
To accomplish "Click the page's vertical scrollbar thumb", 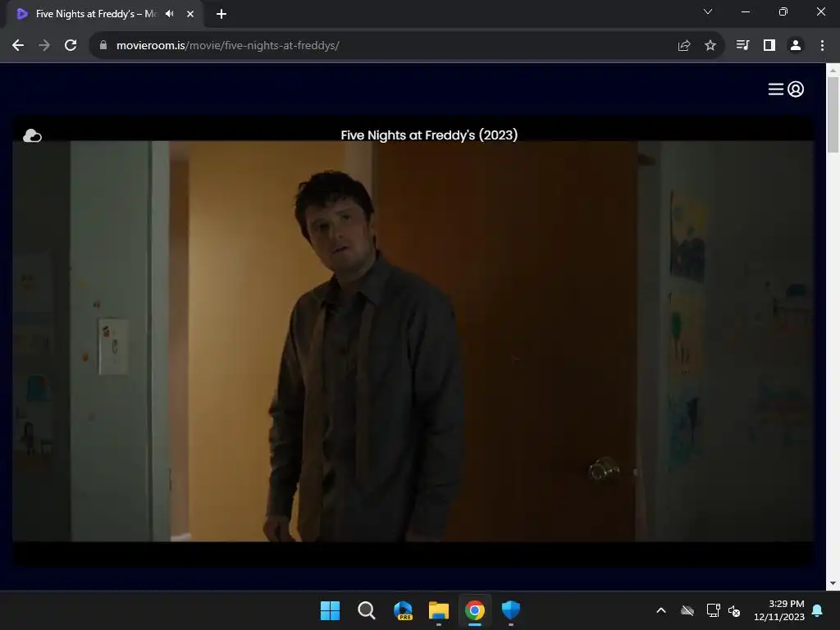I will click(833, 115).
